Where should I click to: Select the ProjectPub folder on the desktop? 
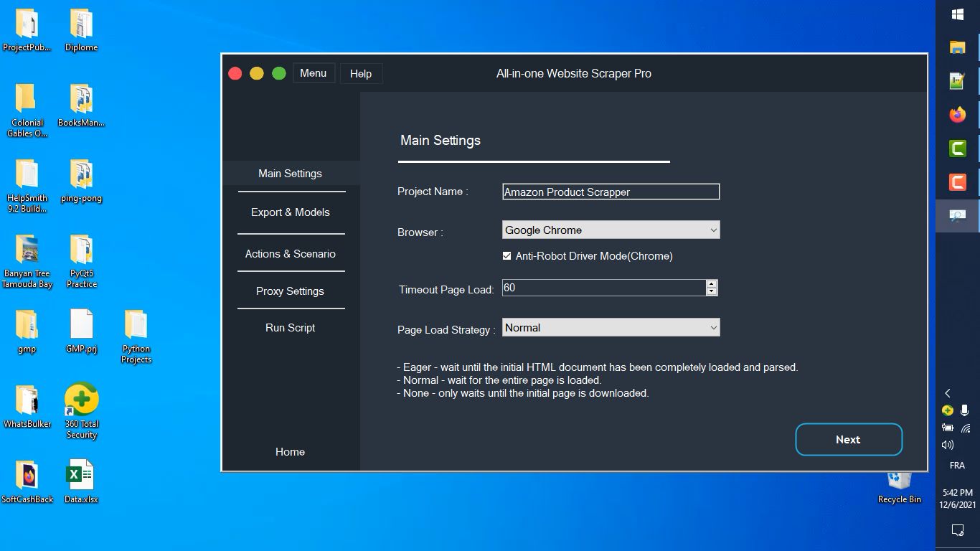27,32
